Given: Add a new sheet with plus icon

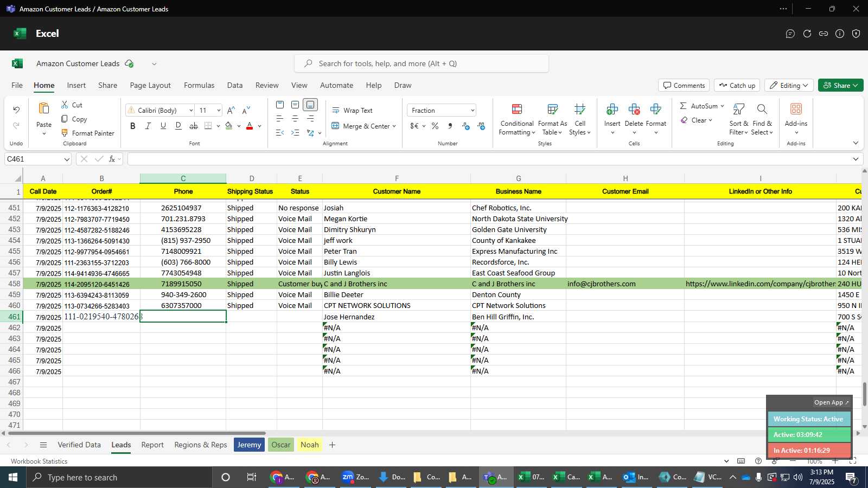Looking at the screenshot, I should [x=332, y=445].
